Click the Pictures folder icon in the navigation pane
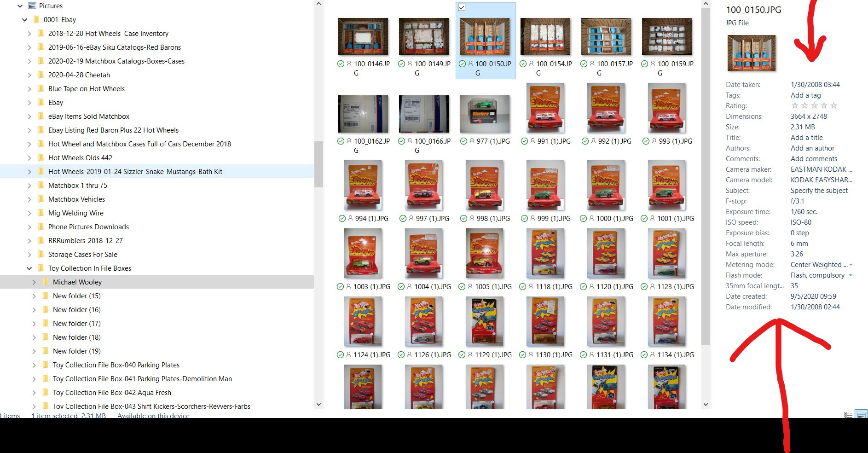 point(32,6)
